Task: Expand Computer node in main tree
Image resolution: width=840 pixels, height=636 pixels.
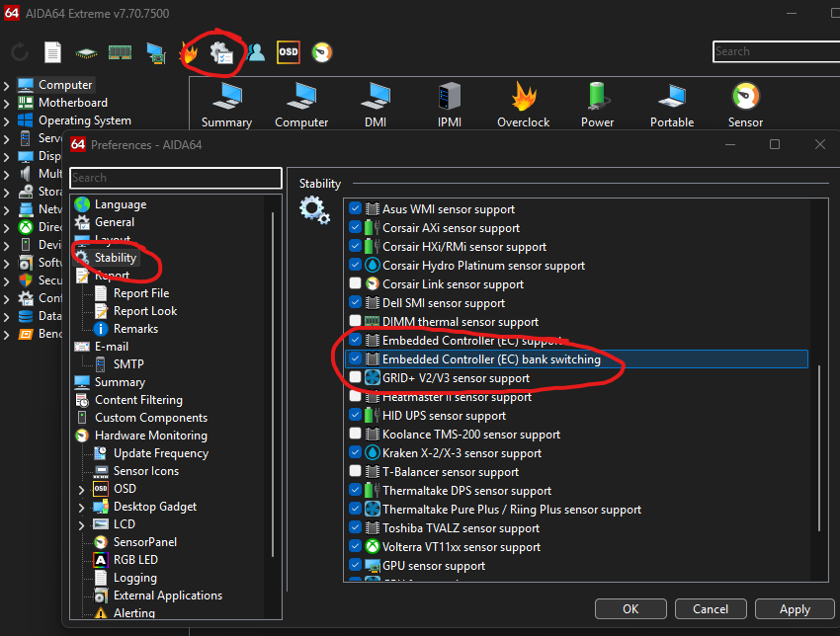Action: (x=7, y=86)
